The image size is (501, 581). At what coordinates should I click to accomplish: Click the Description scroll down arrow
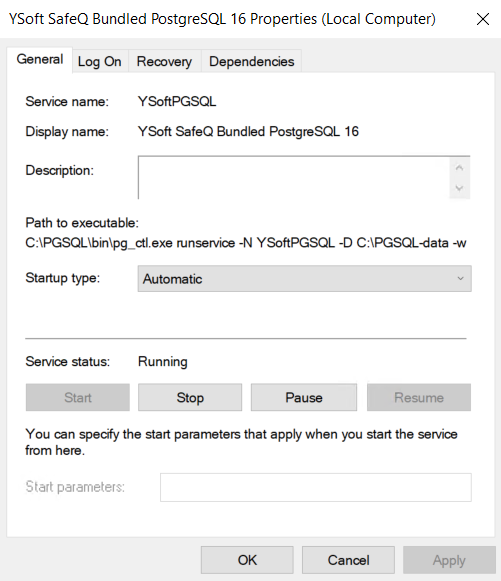tap(459, 188)
